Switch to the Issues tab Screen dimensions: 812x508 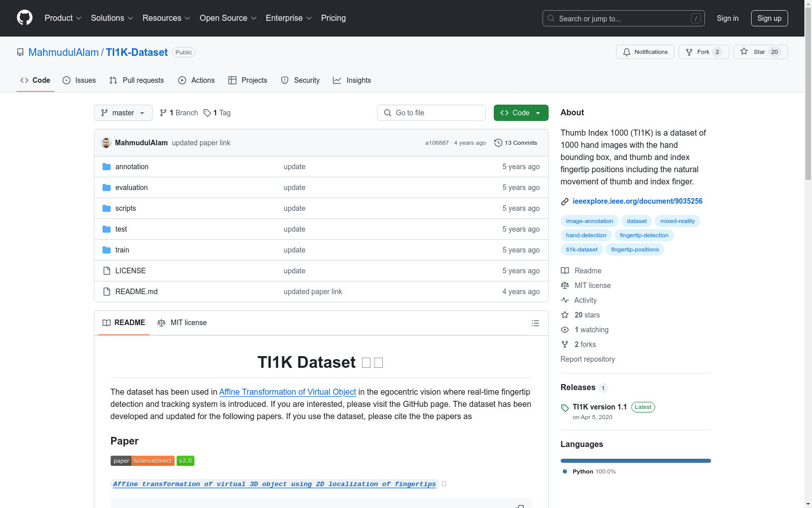tap(79, 80)
